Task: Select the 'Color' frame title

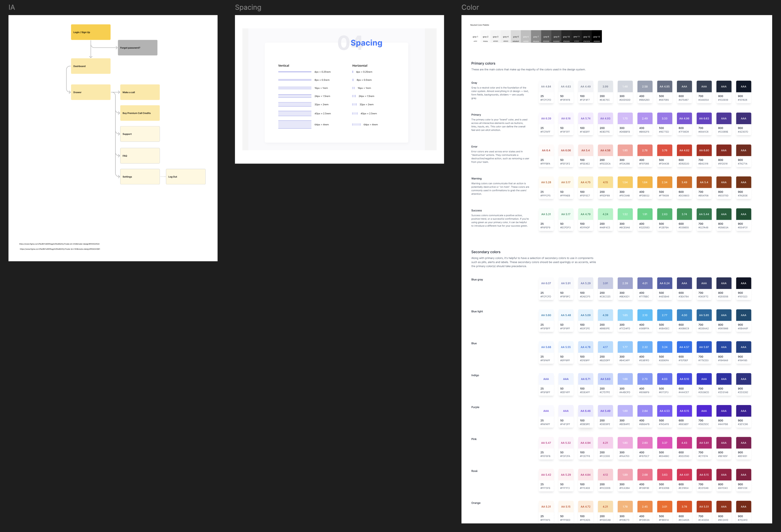Action: pyautogui.click(x=470, y=7)
